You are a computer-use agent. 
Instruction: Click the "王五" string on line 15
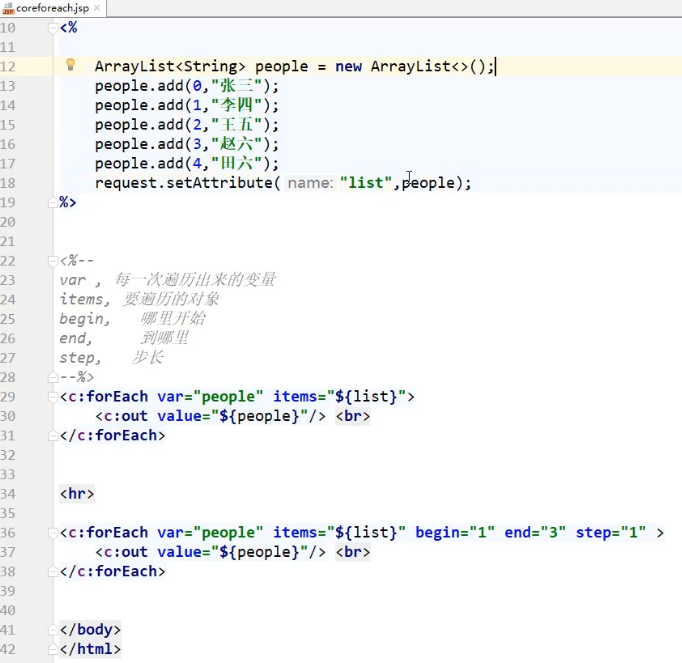[237, 125]
